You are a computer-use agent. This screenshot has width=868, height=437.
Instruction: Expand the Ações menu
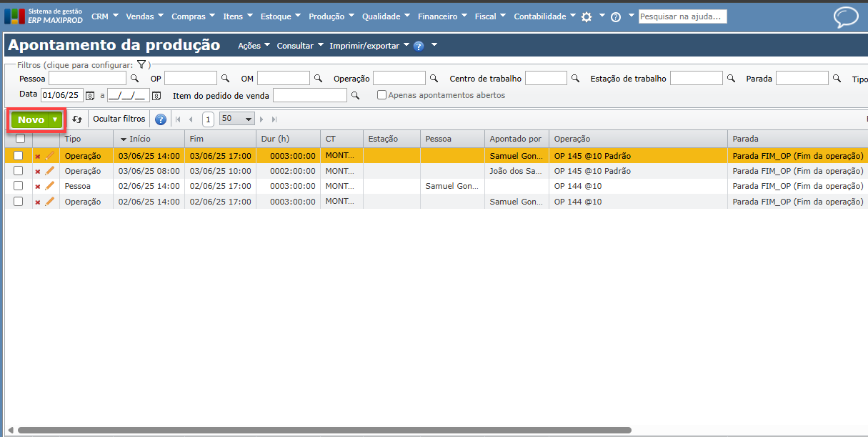click(254, 46)
